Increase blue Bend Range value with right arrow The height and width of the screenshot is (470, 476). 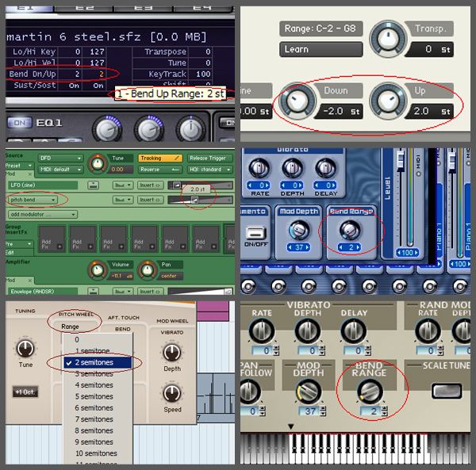pyautogui.click(x=359, y=247)
